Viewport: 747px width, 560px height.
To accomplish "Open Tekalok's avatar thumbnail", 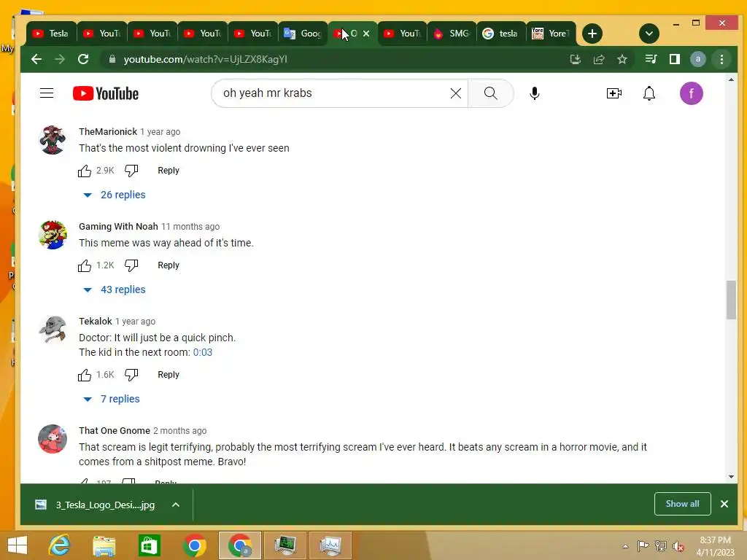I will [x=53, y=330].
